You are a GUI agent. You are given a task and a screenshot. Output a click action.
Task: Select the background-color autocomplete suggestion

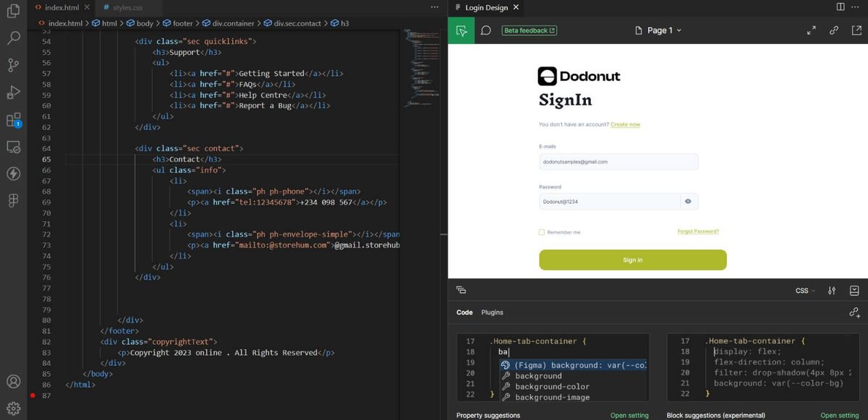click(552, 387)
